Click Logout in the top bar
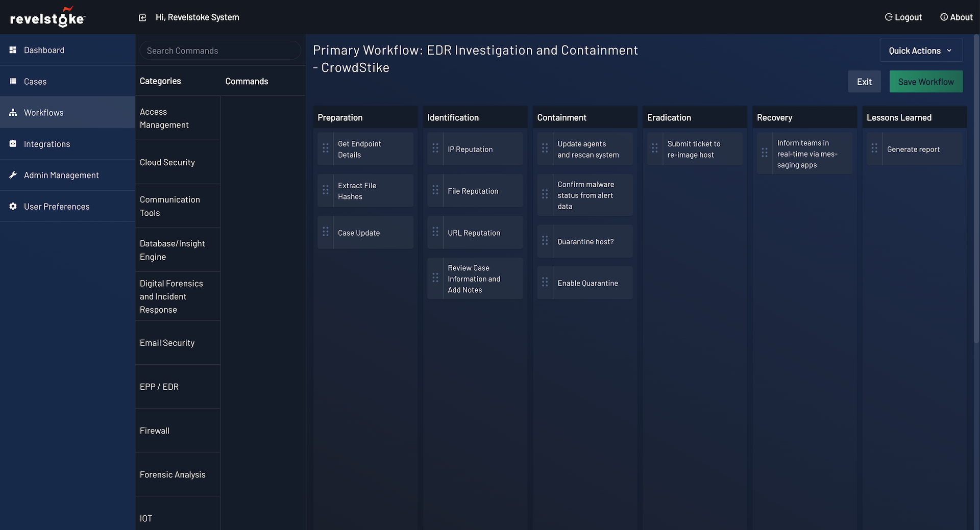Image resolution: width=980 pixels, height=530 pixels. click(x=903, y=17)
